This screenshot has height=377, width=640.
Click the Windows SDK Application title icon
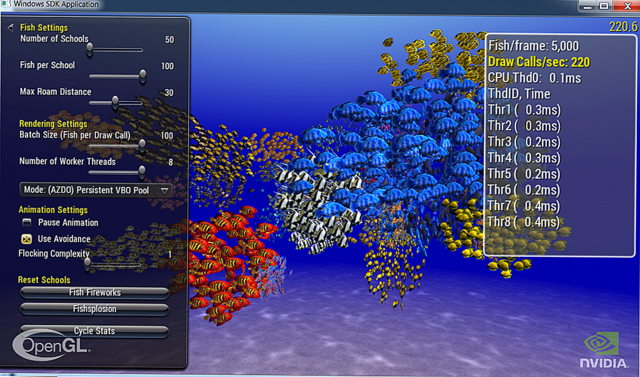click(5, 4)
